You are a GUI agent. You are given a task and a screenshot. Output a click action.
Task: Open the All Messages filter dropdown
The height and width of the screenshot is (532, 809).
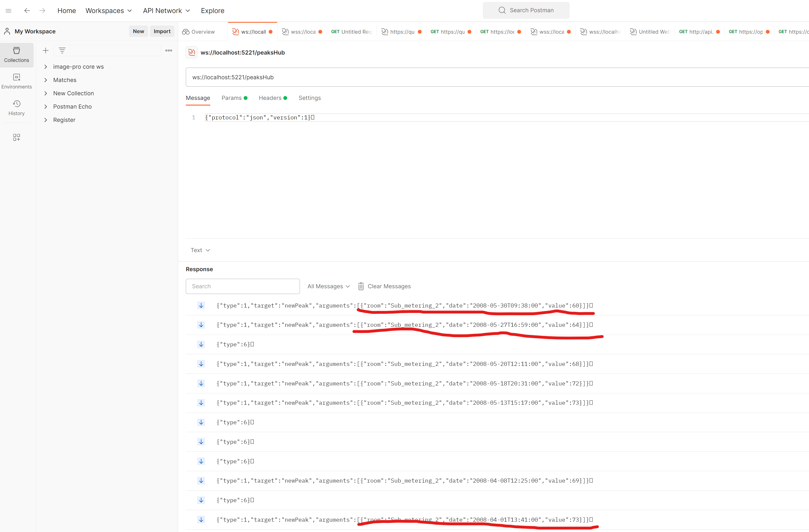coord(328,286)
